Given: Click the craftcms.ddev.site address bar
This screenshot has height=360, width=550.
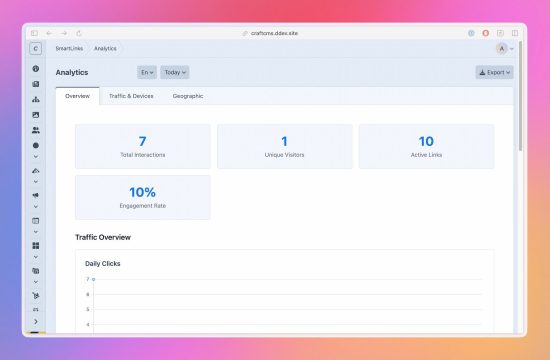Looking at the screenshot, I should 274,33.
